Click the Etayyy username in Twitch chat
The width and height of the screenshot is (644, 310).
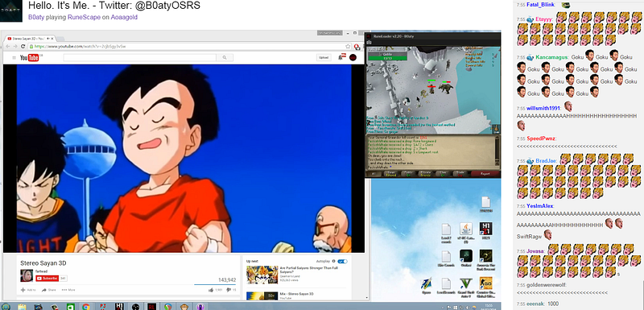(545, 19)
